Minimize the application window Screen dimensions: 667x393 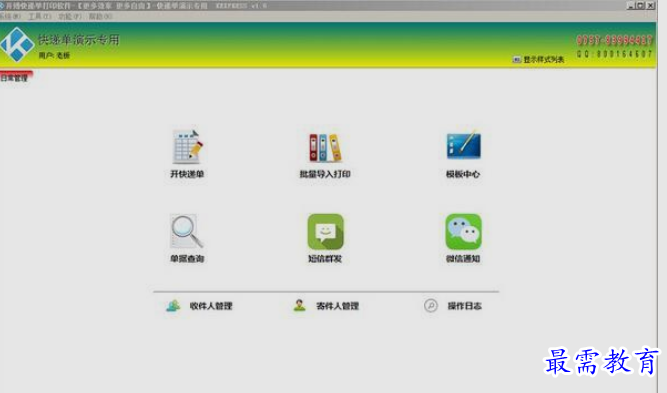631,6
